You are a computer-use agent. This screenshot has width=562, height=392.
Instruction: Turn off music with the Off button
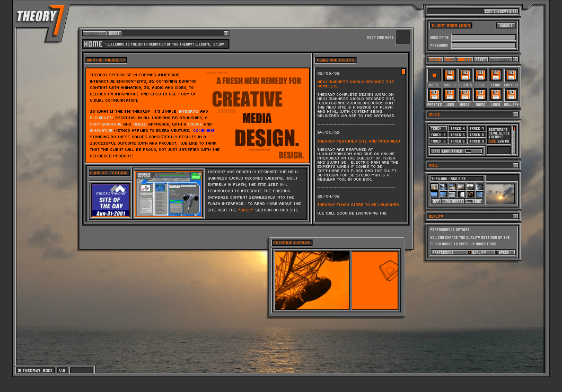pos(435,151)
